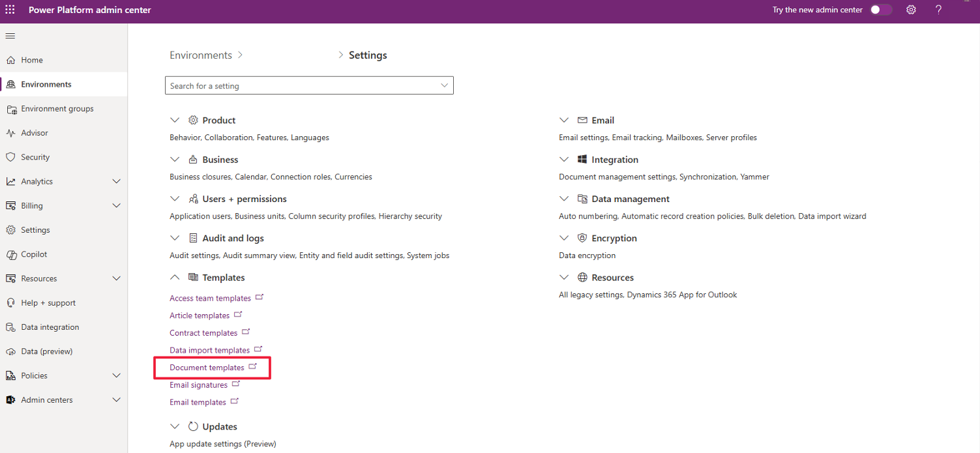The width and height of the screenshot is (980, 453).
Task: Expand the Data management section chevron
Action: pos(564,199)
